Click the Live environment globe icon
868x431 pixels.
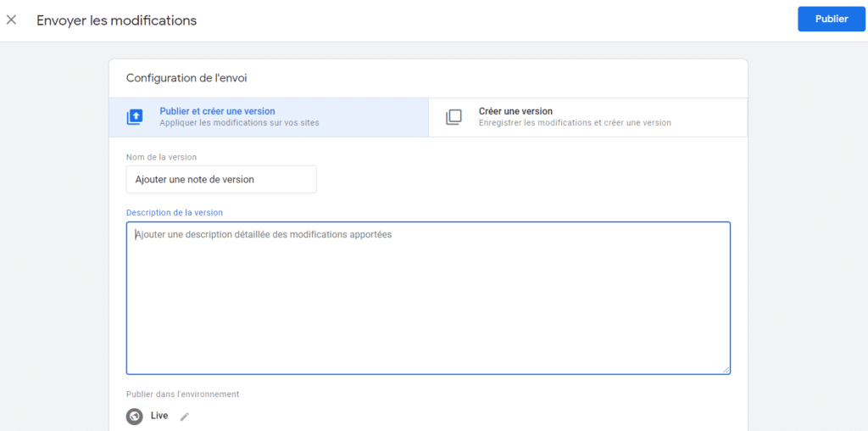pyautogui.click(x=135, y=416)
